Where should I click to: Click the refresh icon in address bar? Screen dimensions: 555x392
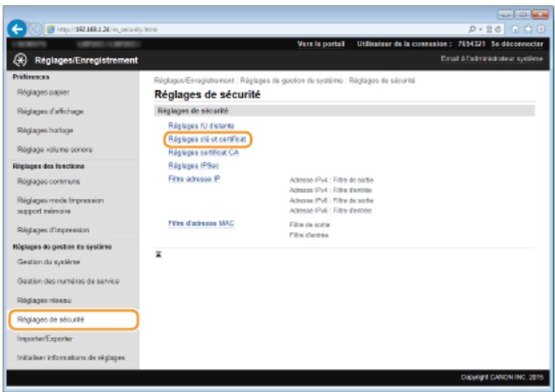498,30
